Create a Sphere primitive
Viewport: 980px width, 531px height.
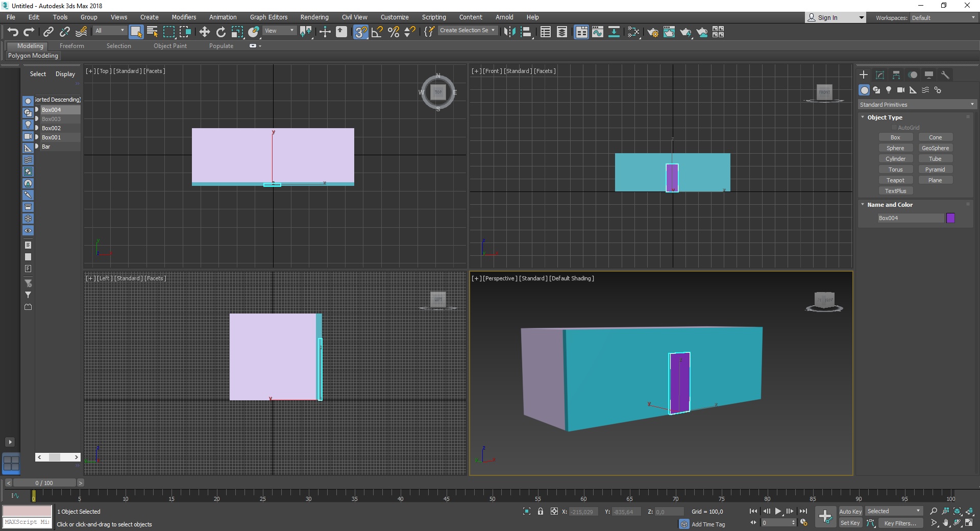tap(896, 148)
